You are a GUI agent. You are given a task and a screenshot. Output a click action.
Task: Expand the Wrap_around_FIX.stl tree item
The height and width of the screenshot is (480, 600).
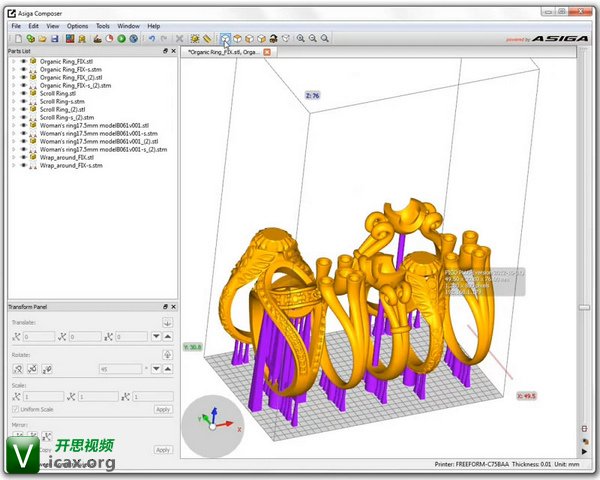(13, 157)
